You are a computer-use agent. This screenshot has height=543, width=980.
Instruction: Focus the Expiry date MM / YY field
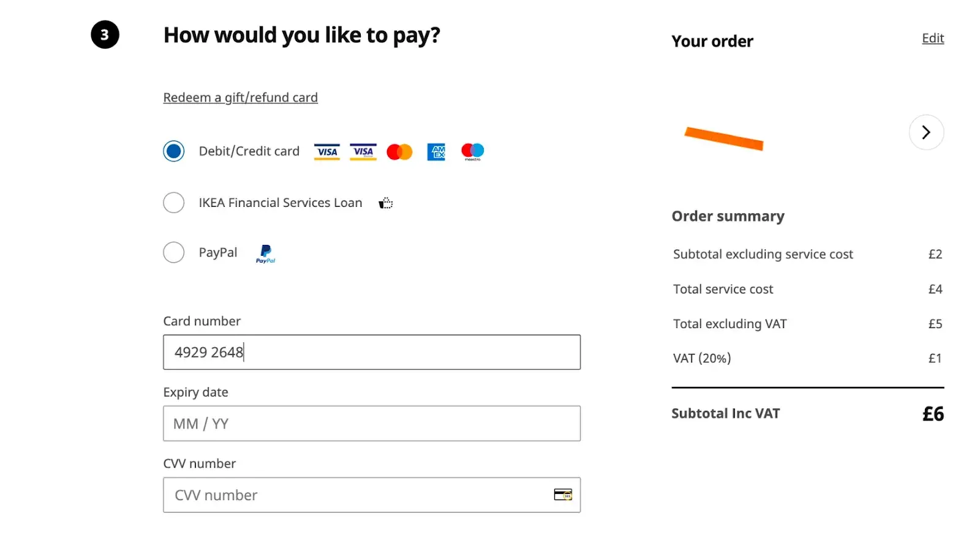point(371,424)
